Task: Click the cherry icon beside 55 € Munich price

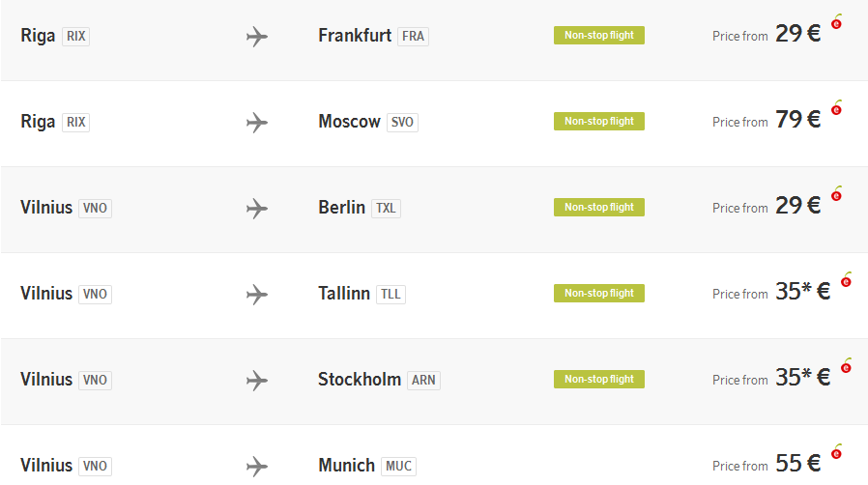Action: pyautogui.click(x=836, y=451)
